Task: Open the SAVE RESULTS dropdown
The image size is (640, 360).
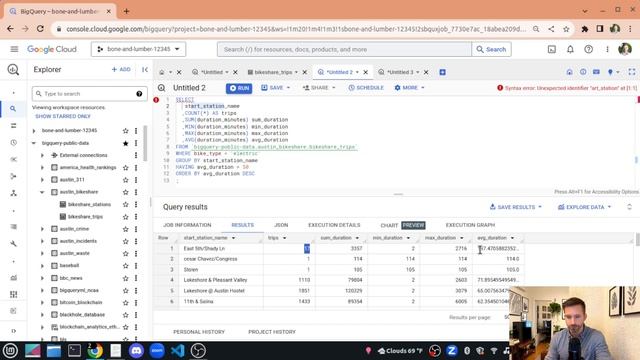Action: 516,207
